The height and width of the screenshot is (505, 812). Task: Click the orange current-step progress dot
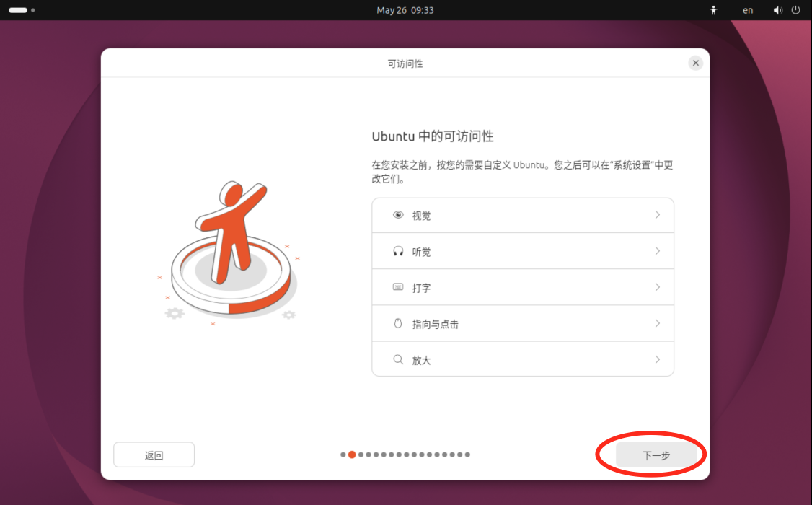(x=352, y=454)
